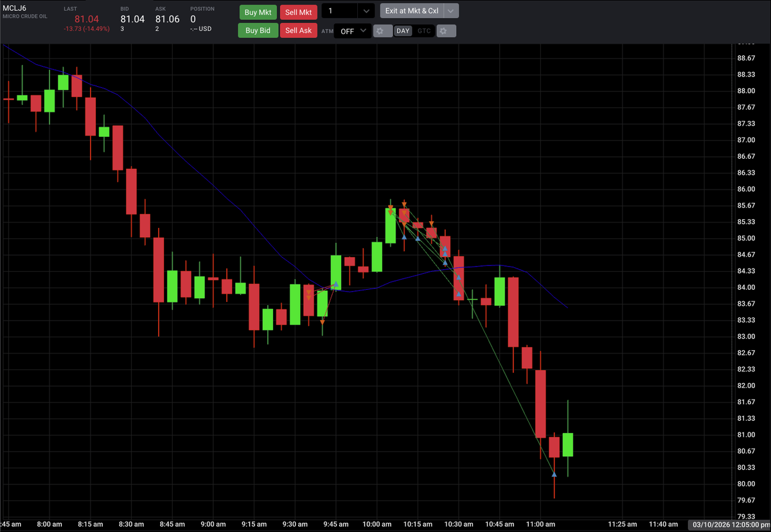
Task: Click the last green candle after 11:00 am
Action: tap(568, 445)
